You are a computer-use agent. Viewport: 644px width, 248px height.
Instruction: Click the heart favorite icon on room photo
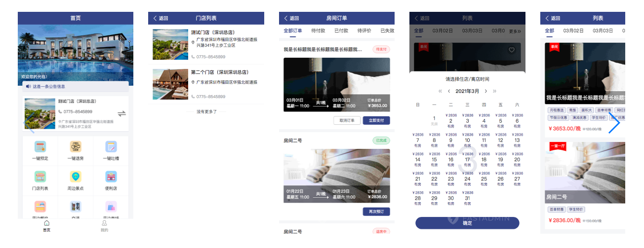(x=512, y=50)
